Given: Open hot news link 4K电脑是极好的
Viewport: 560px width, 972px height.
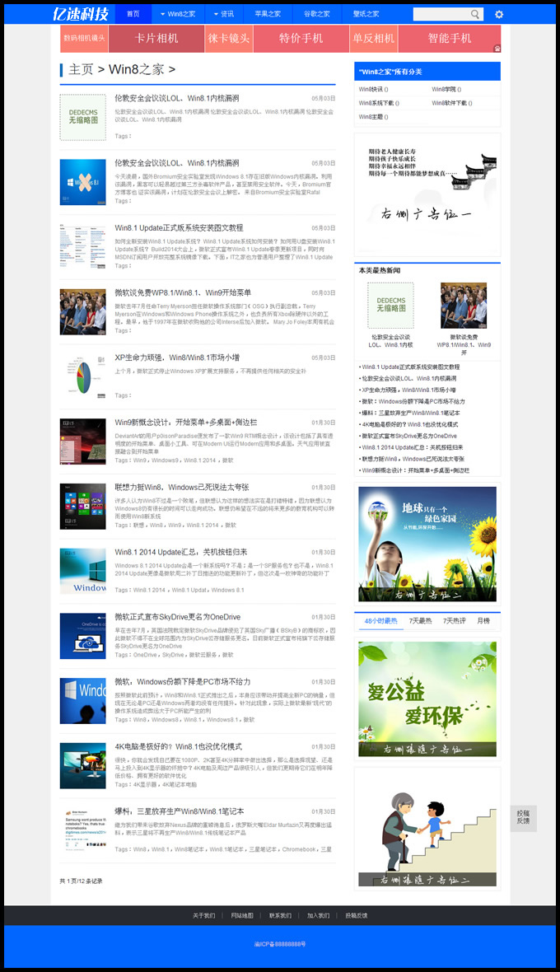Looking at the screenshot, I should (x=410, y=424).
